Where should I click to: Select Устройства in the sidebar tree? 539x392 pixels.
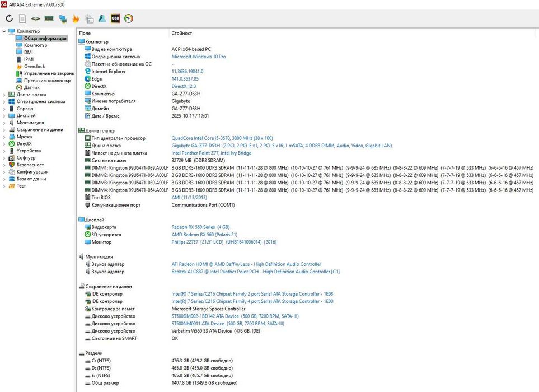(29, 151)
